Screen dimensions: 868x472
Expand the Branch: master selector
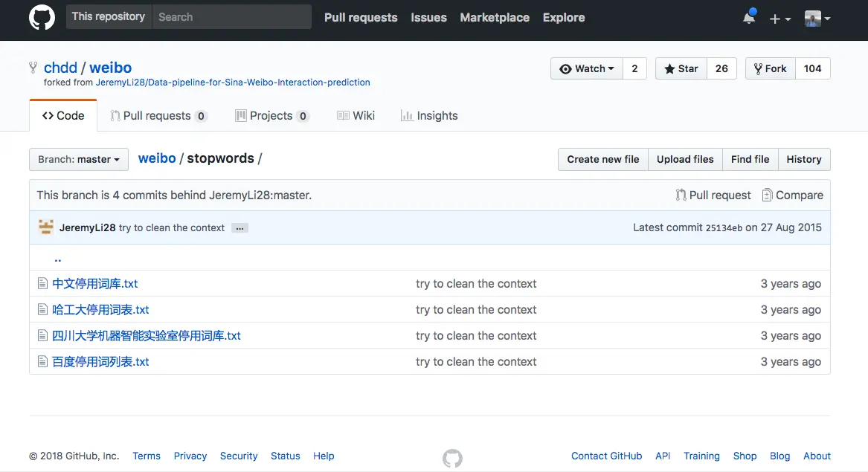coord(79,159)
